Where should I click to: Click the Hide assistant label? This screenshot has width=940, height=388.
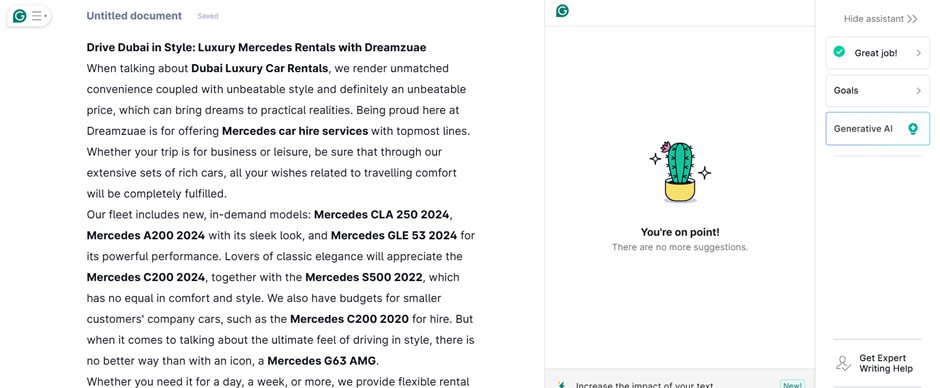[x=873, y=19]
